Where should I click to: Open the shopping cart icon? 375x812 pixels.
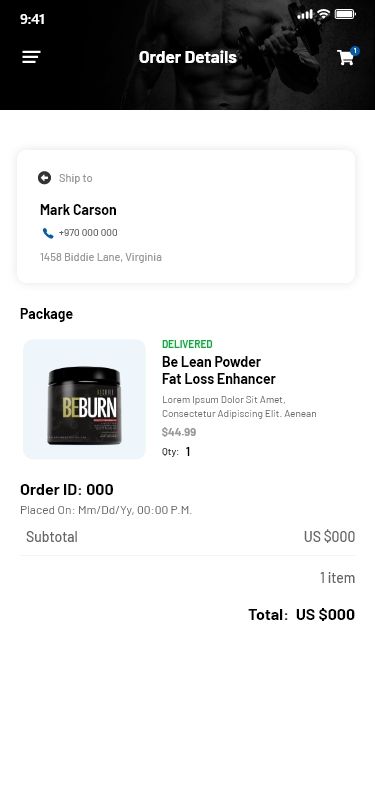345,57
